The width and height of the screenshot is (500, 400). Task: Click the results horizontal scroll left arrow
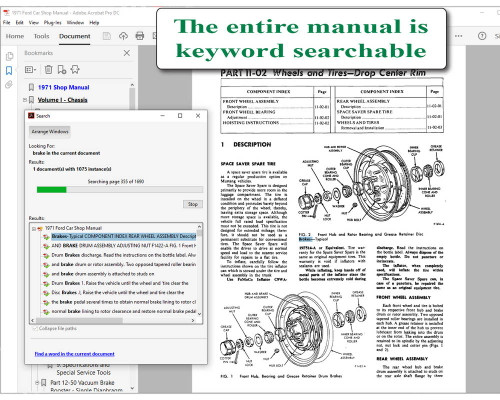[32, 320]
